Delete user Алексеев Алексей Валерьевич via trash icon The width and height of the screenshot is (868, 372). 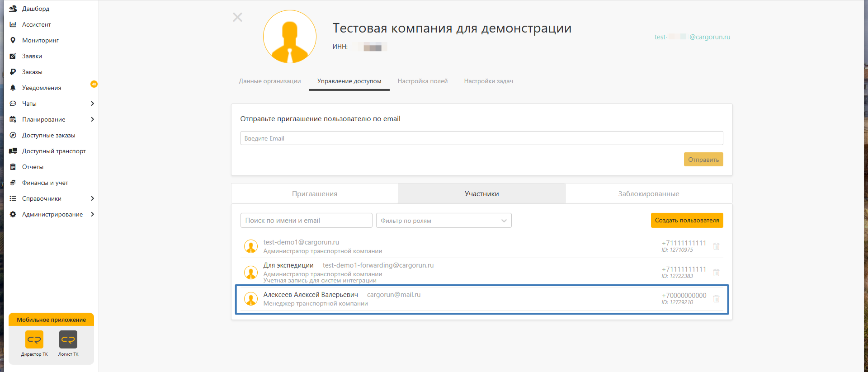coord(716,299)
